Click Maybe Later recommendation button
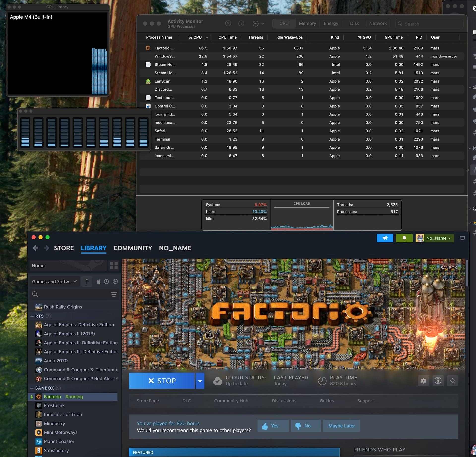The height and width of the screenshot is (457, 476). (341, 426)
